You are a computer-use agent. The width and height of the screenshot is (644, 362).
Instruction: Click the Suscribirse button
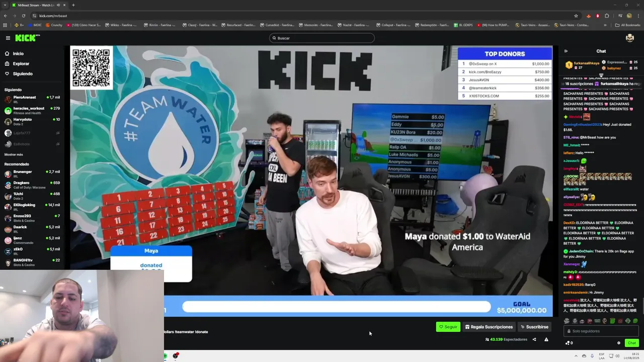[534, 327]
